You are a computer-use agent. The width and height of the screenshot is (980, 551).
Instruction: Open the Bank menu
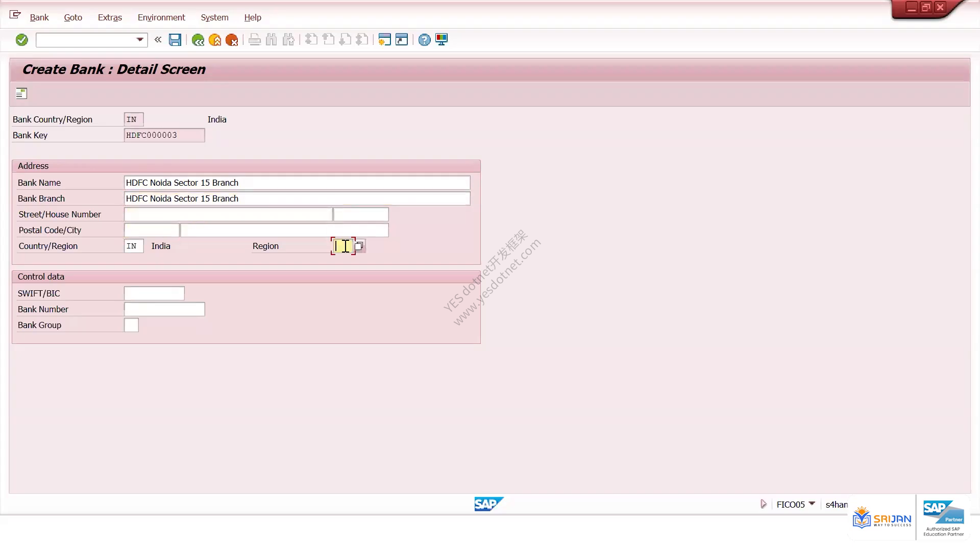click(x=39, y=17)
